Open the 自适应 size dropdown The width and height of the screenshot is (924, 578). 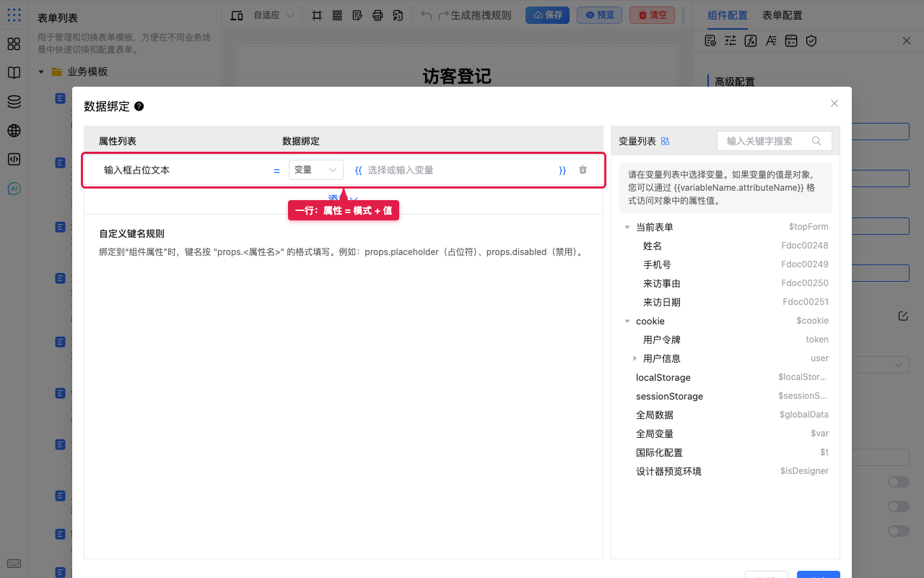click(273, 15)
